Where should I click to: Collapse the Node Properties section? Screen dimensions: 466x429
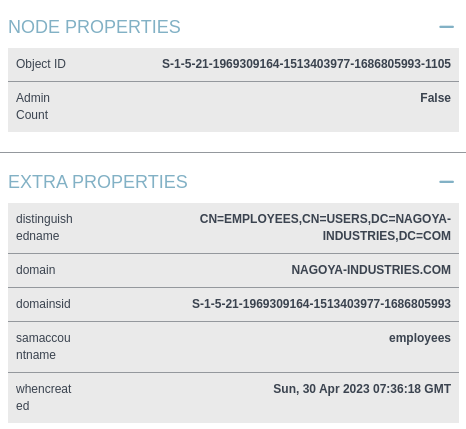[x=446, y=27]
